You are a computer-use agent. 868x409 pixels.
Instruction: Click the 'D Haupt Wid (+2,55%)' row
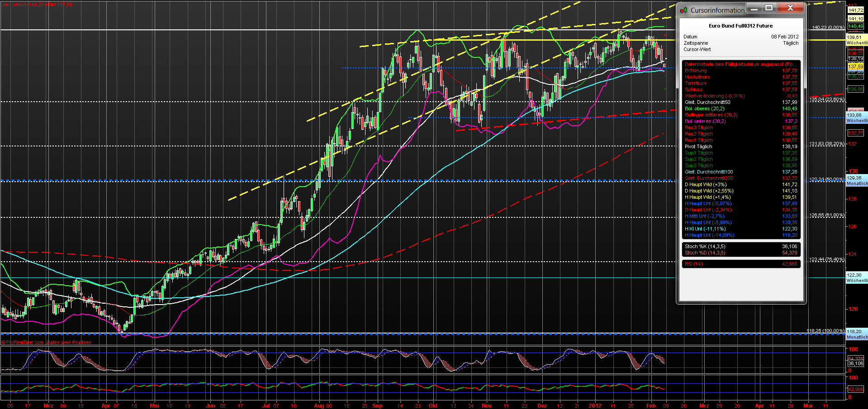(741, 191)
